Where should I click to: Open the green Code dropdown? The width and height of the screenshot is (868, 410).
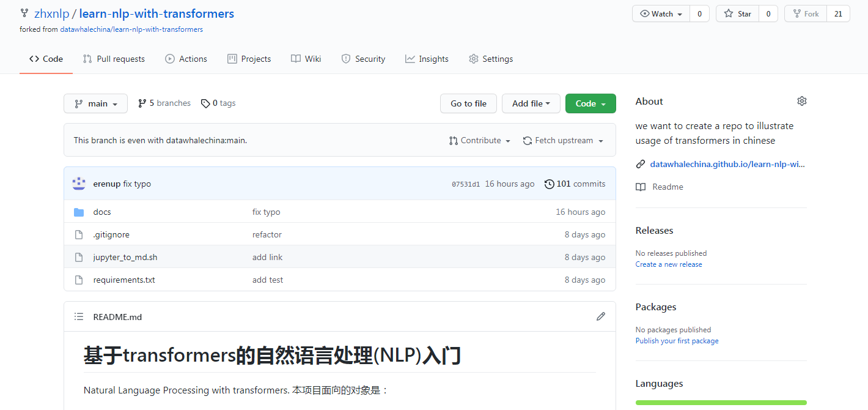590,103
